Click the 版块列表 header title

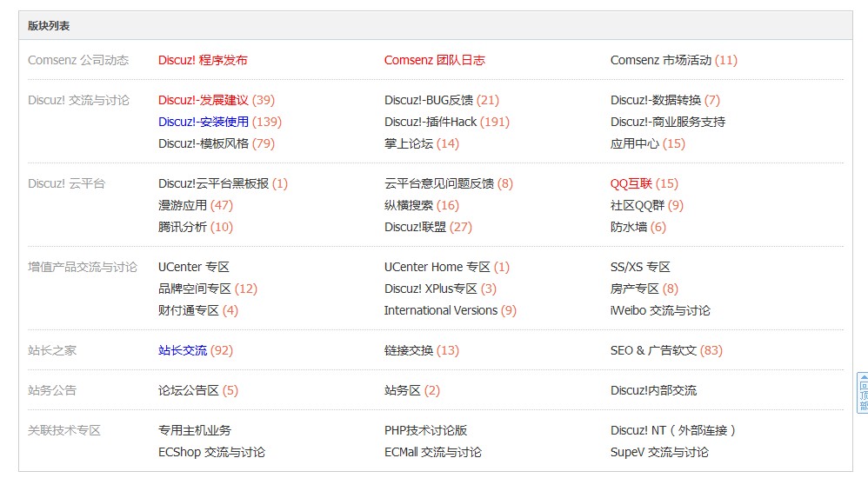click(49, 26)
